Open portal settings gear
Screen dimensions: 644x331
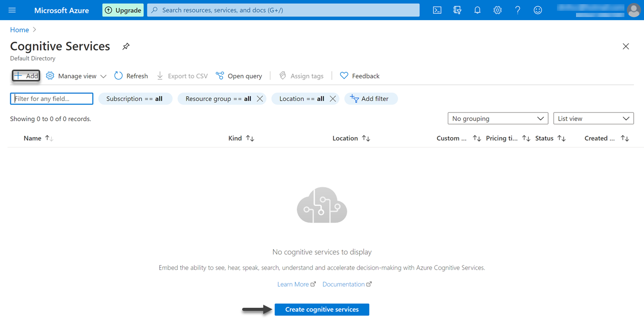[497, 10]
